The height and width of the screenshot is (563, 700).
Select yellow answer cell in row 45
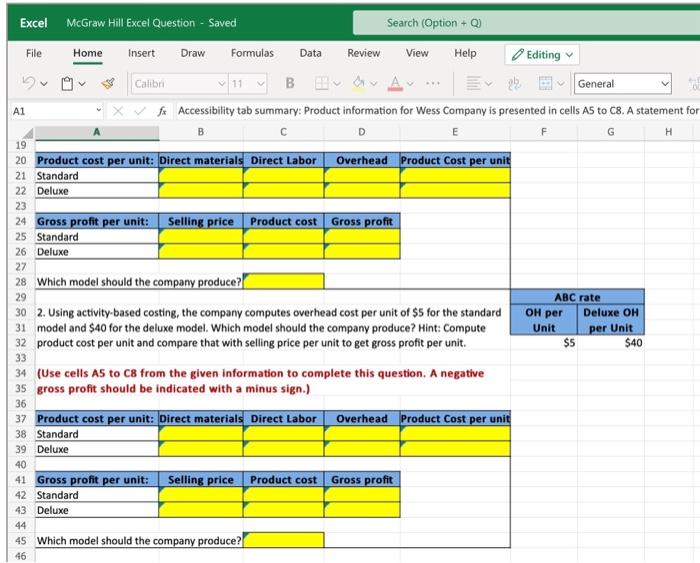(x=283, y=540)
